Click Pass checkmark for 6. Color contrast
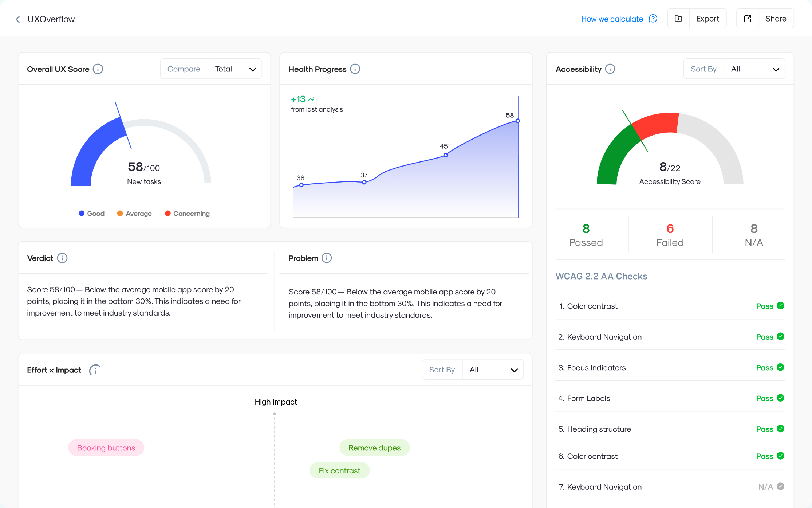The image size is (812, 508). tap(780, 456)
